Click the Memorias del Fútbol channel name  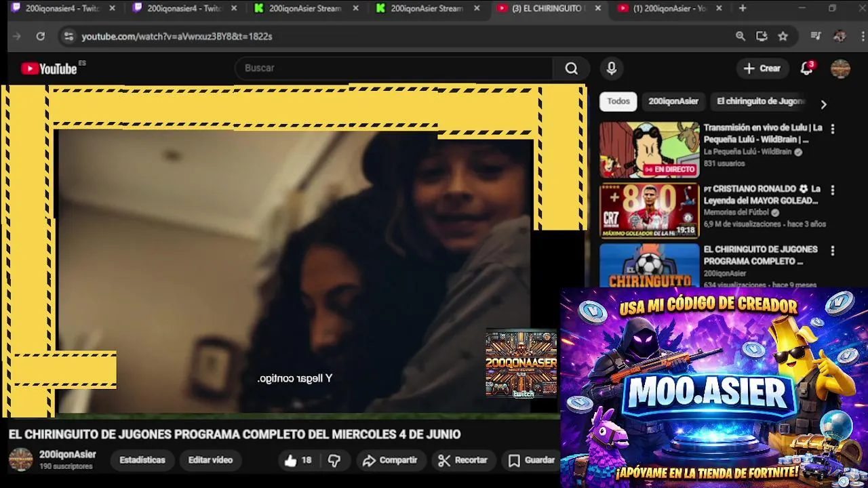pyautogui.click(x=736, y=212)
